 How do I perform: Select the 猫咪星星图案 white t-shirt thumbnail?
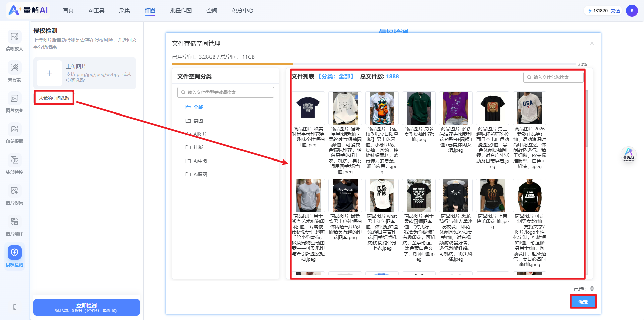[345, 108]
